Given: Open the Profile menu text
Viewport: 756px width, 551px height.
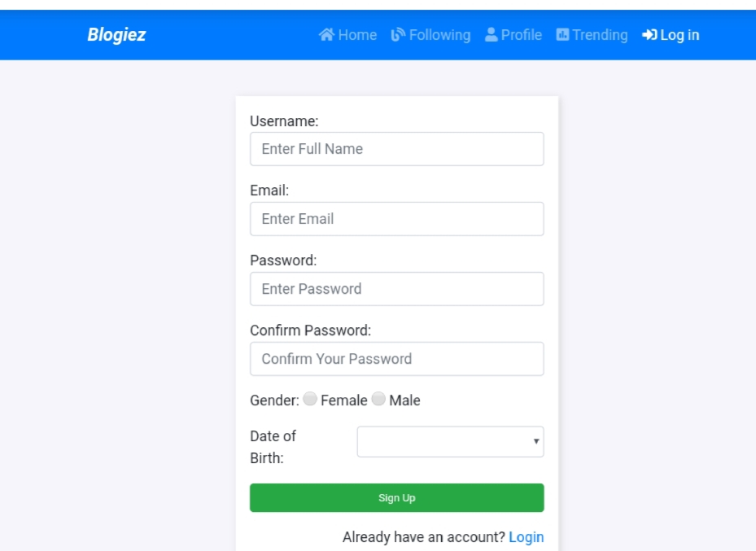Looking at the screenshot, I should click(x=521, y=35).
